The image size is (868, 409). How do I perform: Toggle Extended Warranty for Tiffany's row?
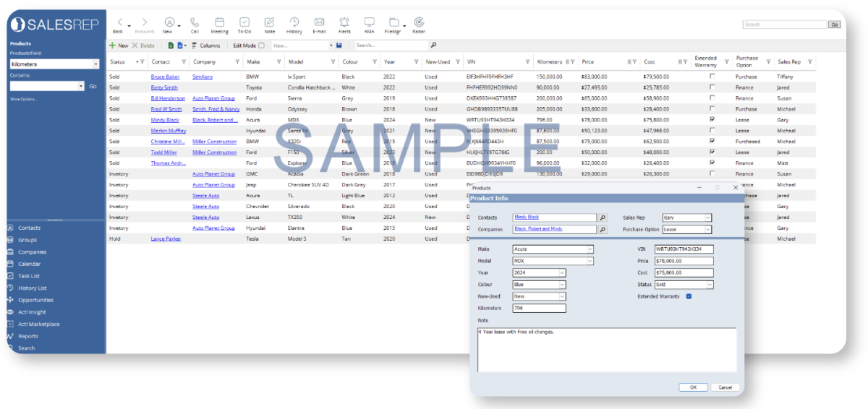tap(712, 76)
